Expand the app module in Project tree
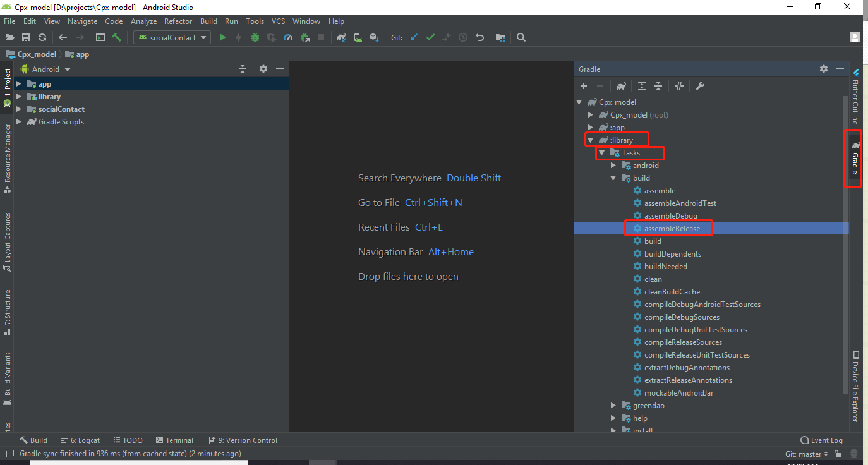The width and height of the screenshot is (868, 465). (x=18, y=83)
